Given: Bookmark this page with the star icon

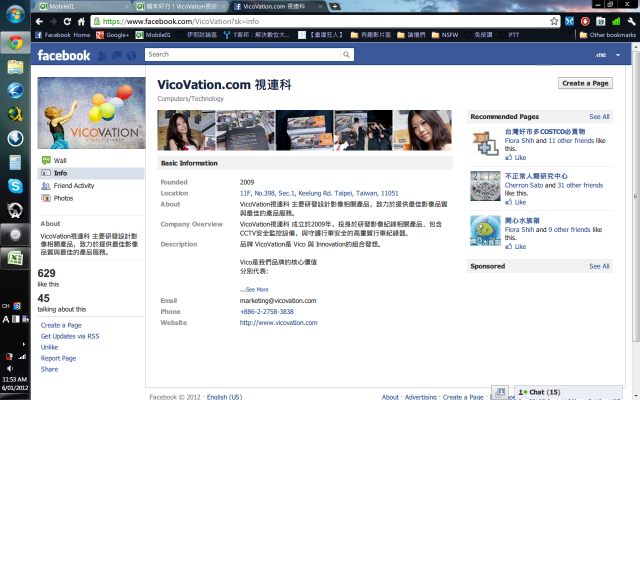Looking at the screenshot, I should coord(553,21).
